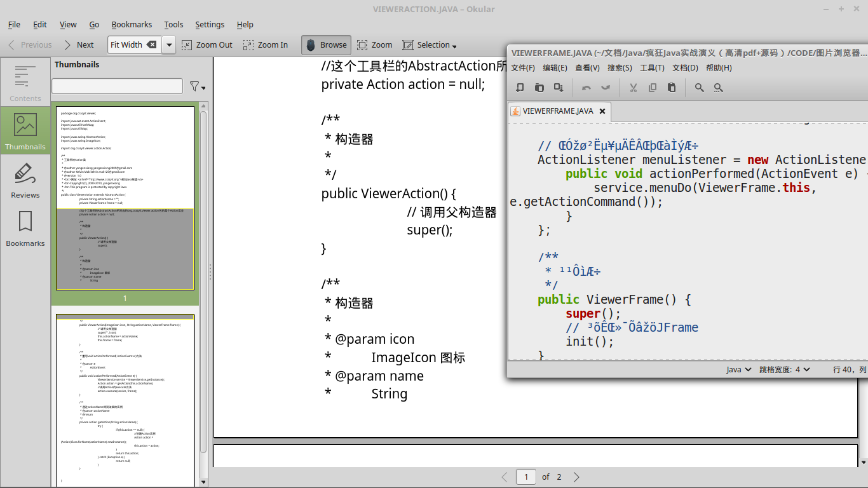This screenshot has height=488, width=868.
Task: Click the bottom previous page chevron
Action: [x=505, y=477]
